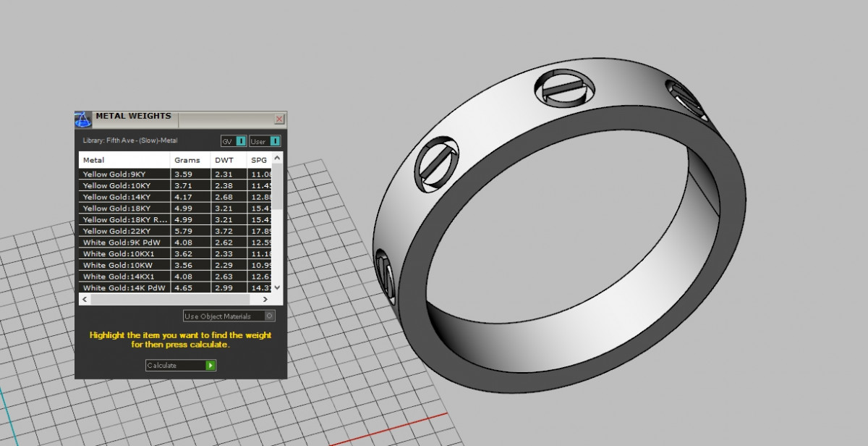Toggle the GV library switch

tap(242, 141)
